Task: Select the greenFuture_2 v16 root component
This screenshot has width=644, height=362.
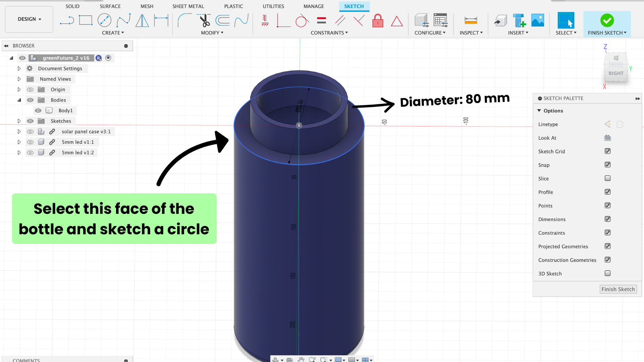Action: (66, 58)
